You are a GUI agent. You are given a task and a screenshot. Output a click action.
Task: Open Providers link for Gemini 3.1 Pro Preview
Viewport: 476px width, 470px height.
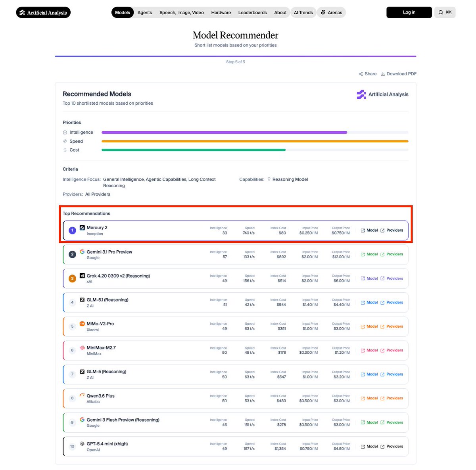(392, 254)
